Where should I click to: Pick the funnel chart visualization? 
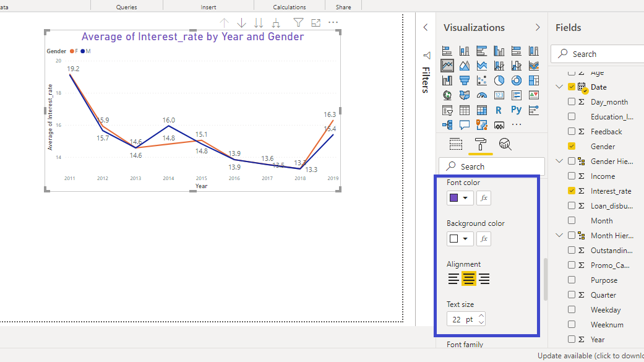point(464,80)
